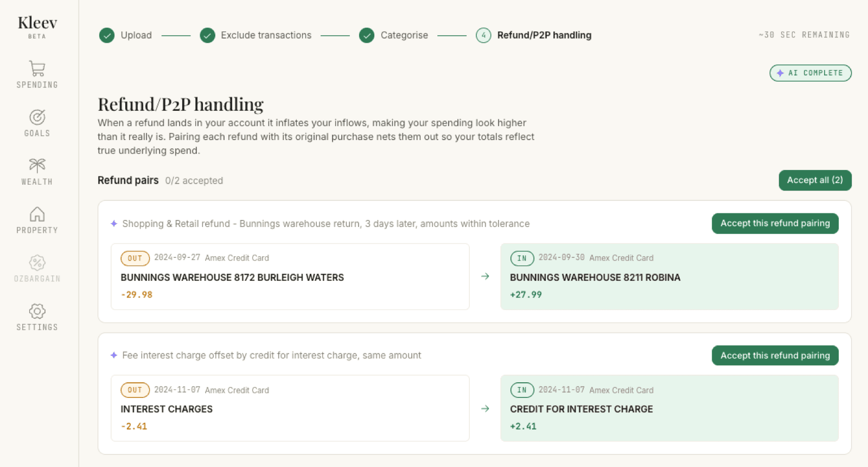Click the OUT date 2024-11-07

177,389
